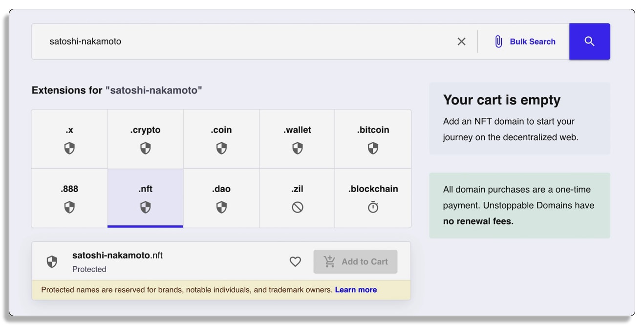644x325 pixels.
Task: Select the .x extension tile
Action: point(69,139)
